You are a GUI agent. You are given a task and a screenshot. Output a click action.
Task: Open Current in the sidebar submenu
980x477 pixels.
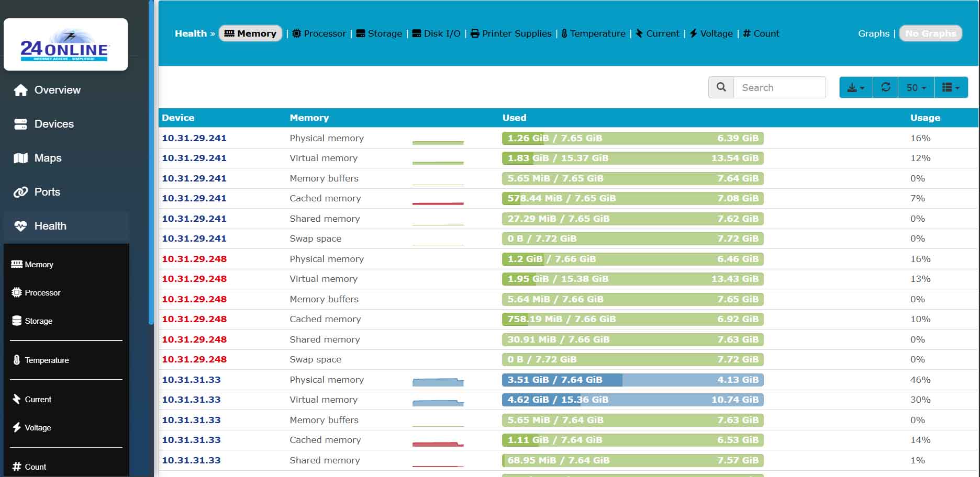(x=32, y=400)
